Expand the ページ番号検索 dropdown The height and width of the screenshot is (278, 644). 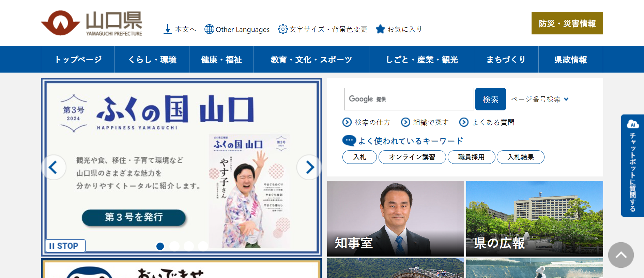pos(540,99)
